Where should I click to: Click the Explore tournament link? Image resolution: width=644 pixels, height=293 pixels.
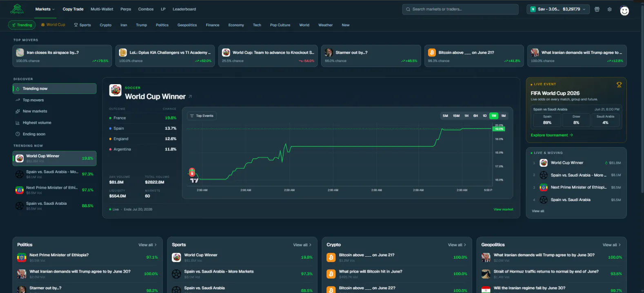point(552,135)
